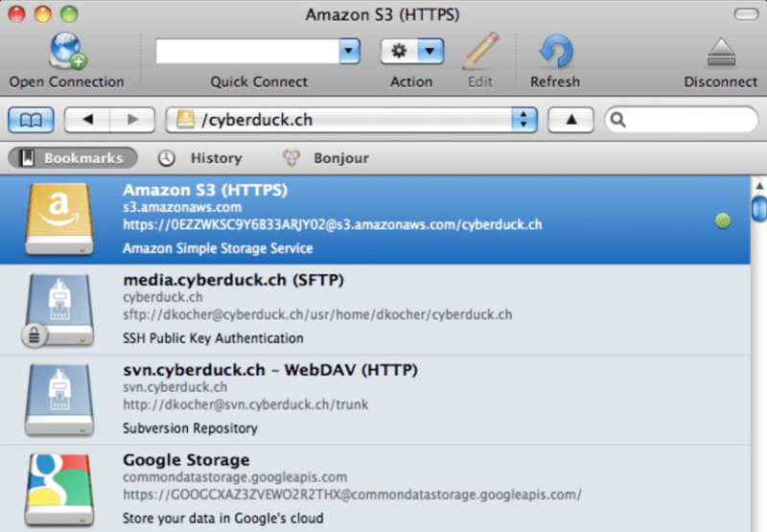Click "Store your data in Google's cloud"

pos(223,518)
